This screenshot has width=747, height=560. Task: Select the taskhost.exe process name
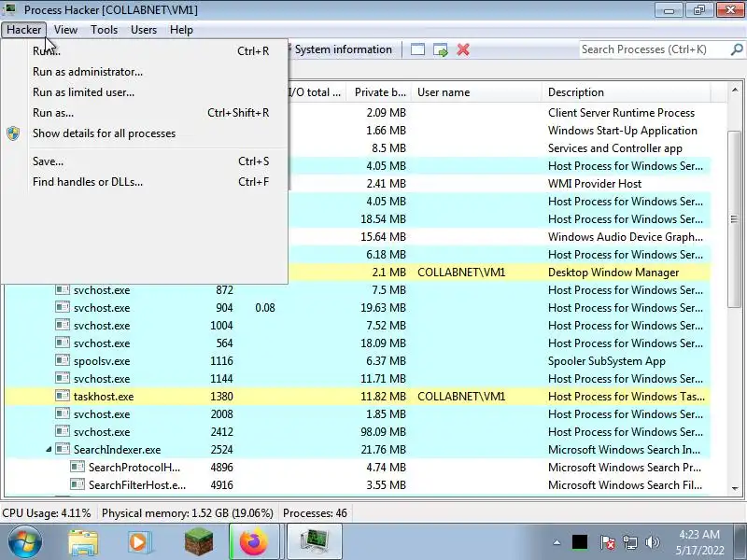pyautogui.click(x=104, y=396)
